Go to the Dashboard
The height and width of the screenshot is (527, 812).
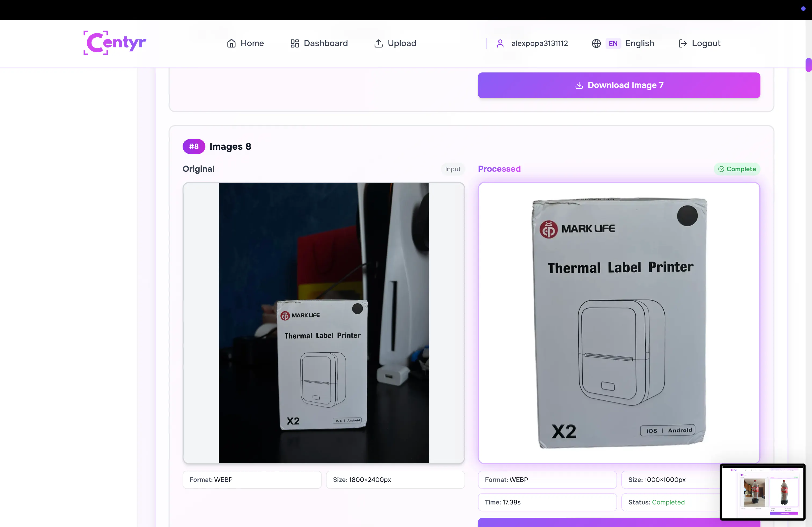[319, 43]
